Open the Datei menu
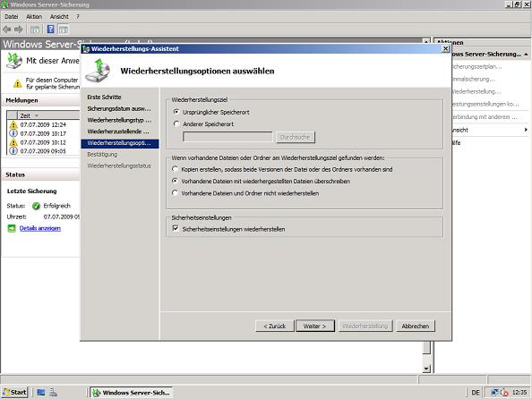532x399 pixels. [x=12, y=17]
